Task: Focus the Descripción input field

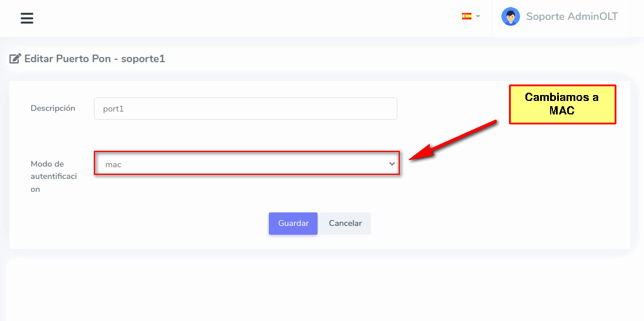Action: 245,109
